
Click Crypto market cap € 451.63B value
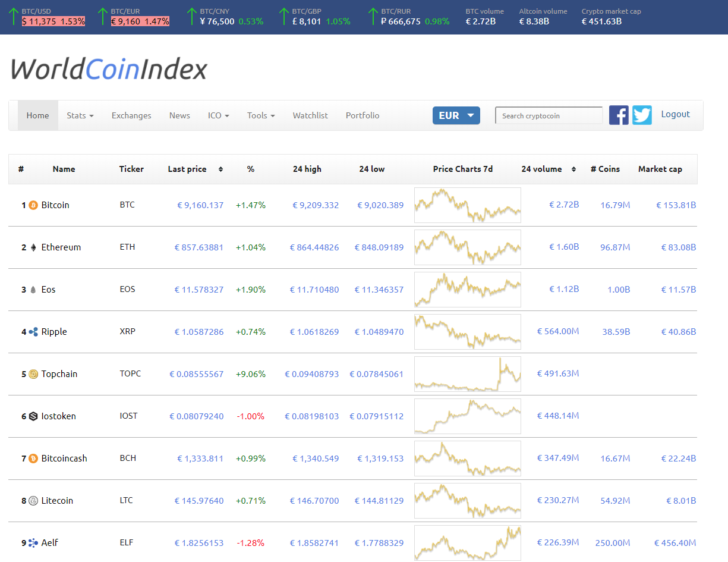coord(601,21)
